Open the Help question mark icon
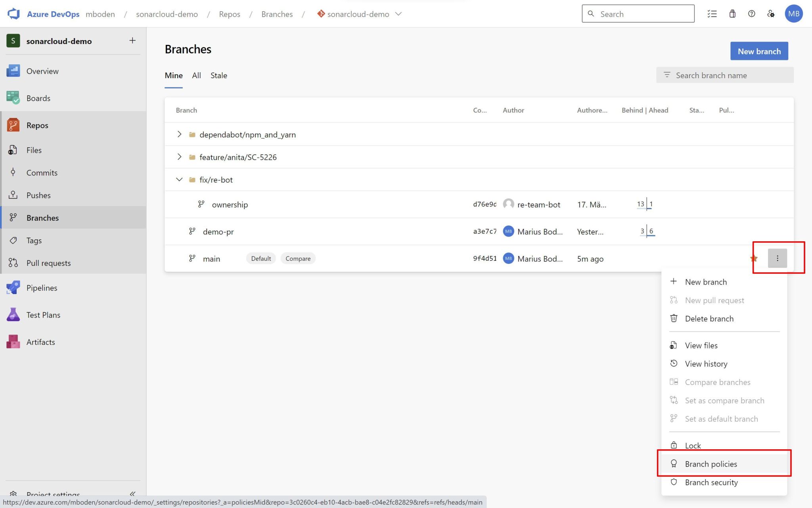812x508 pixels. (x=751, y=13)
